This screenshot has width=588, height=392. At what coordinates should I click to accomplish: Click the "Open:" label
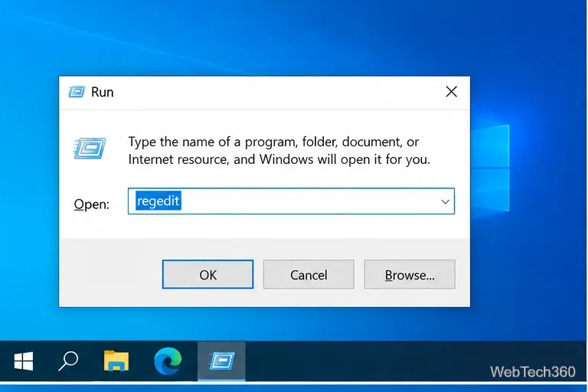click(x=92, y=204)
